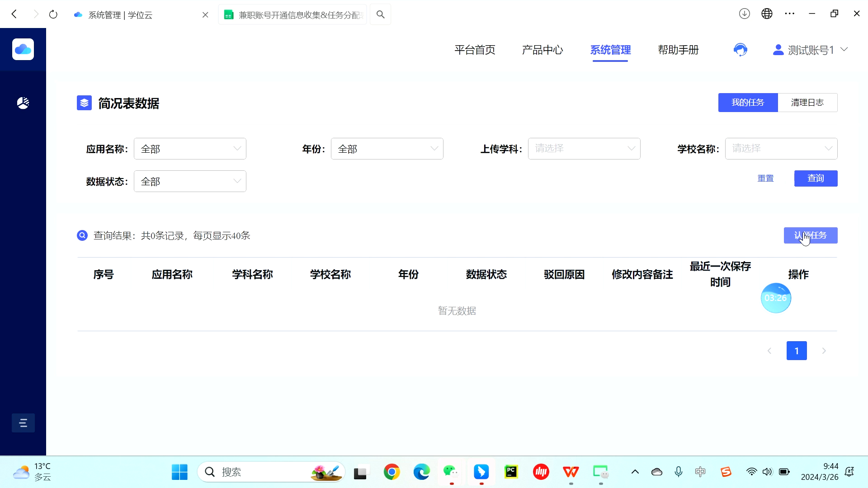This screenshot has height=488, width=868.
Task: Select page 1 in pagination
Action: 796,351
